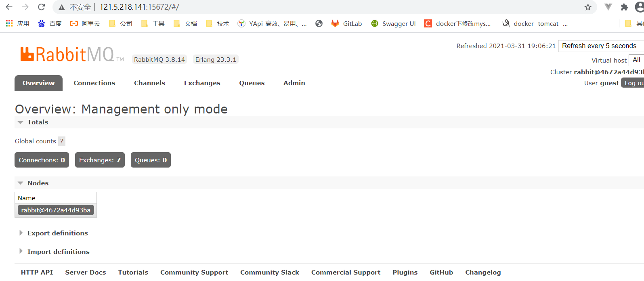Open docker下修改mys bookmark
Screen dimensions: 644x281
tap(457, 23)
